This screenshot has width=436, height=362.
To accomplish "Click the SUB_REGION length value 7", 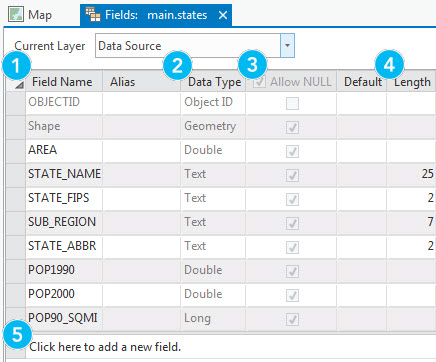I will (431, 222).
